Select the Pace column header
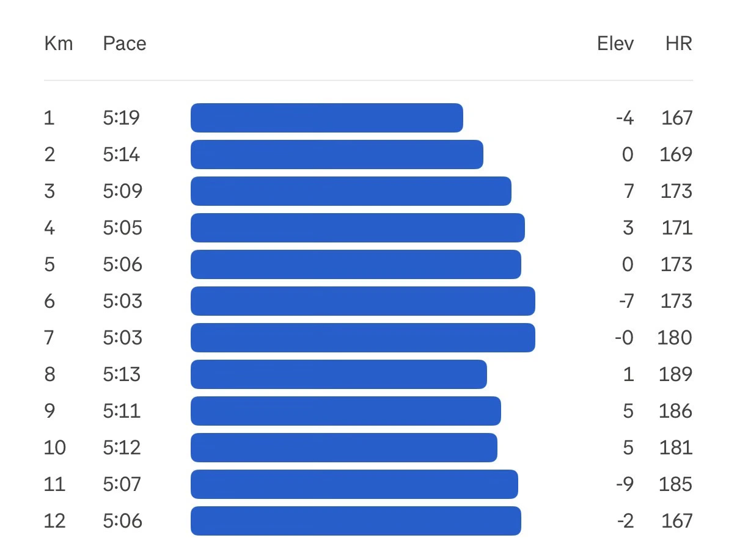Image resolution: width=737 pixels, height=560 pixels. (125, 44)
